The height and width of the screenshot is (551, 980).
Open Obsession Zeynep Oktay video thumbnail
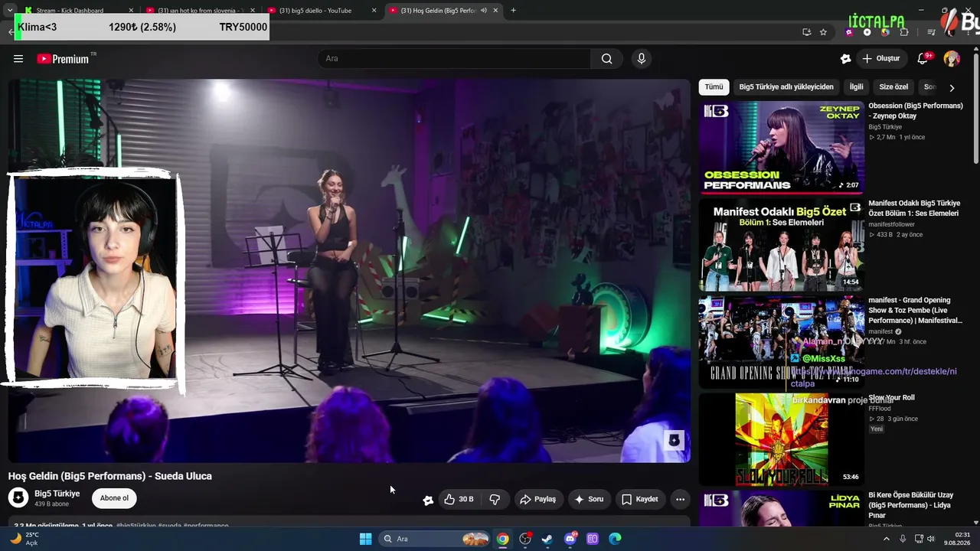781,148
